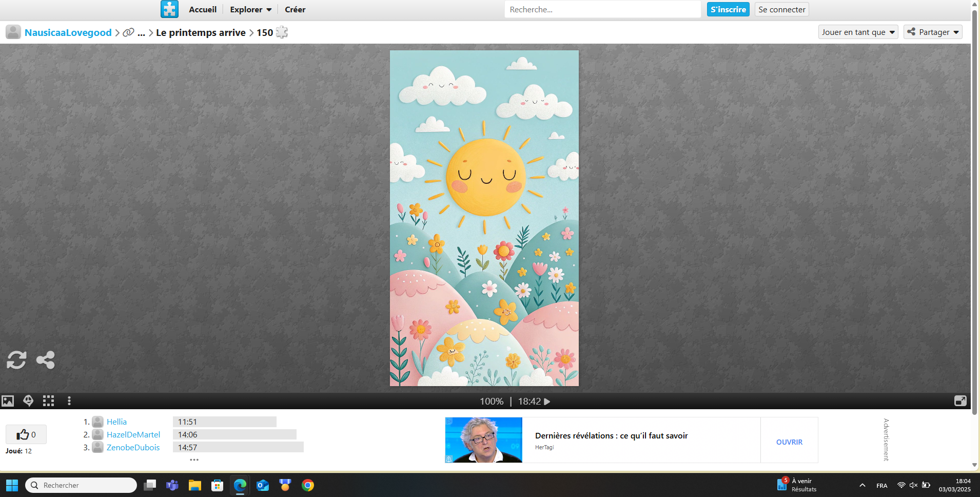Click the S'inscrire button
980x497 pixels.
pyautogui.click(x=728, y=9)
